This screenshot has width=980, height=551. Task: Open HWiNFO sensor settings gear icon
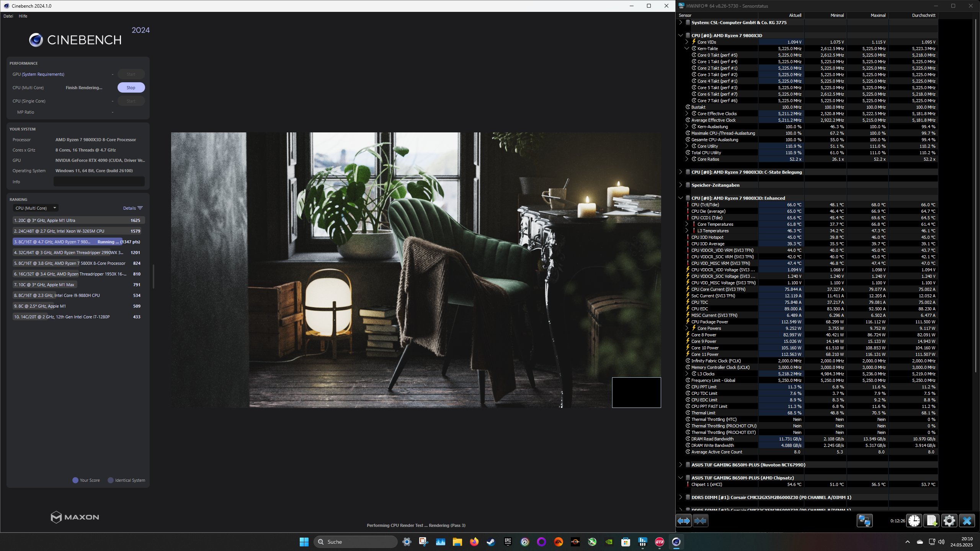click(949, 521)
